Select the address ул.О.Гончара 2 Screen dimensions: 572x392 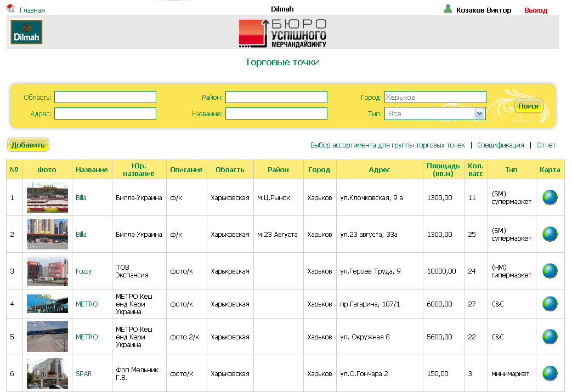click(364, 374)
